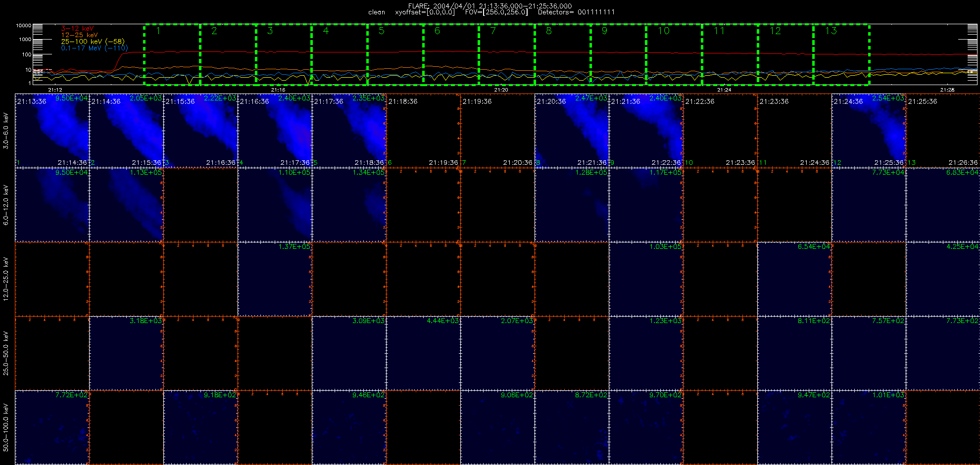Click the 12.0-25.0 keV row label

tap(6, 279)
